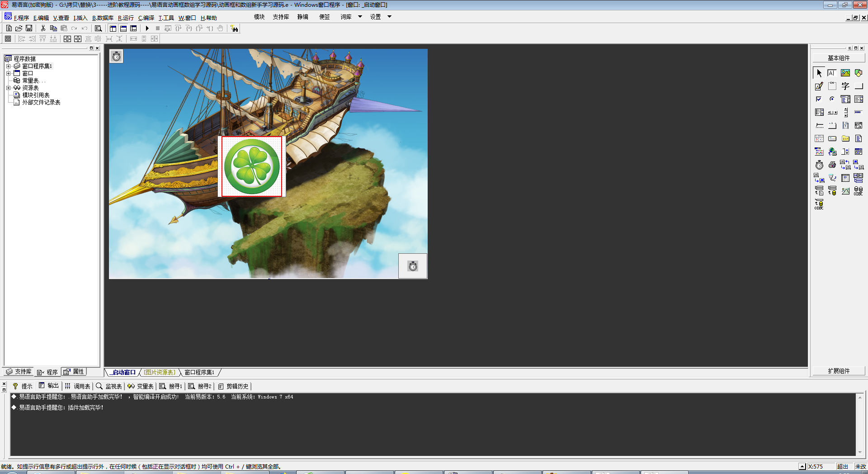Open the dropdown arrow next to 词库
868x474 pixels.
point(360,17)
